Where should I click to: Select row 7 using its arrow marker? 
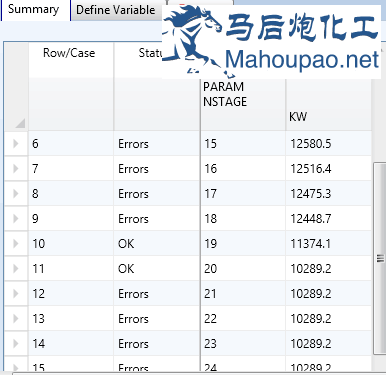16,169
